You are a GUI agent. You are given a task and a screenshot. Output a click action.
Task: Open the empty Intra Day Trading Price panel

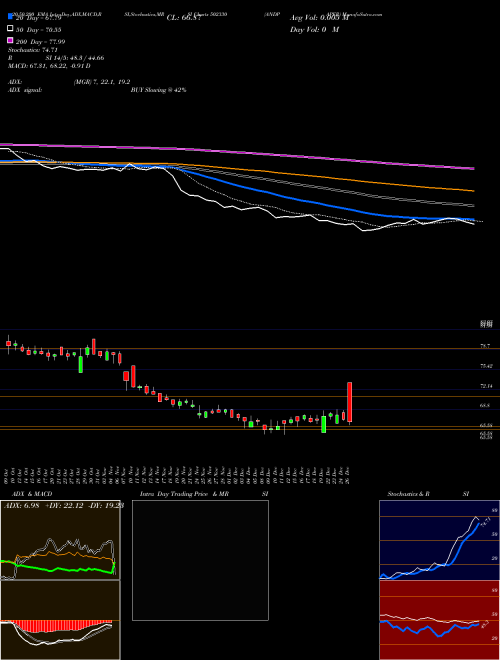[x=200, y=560]
